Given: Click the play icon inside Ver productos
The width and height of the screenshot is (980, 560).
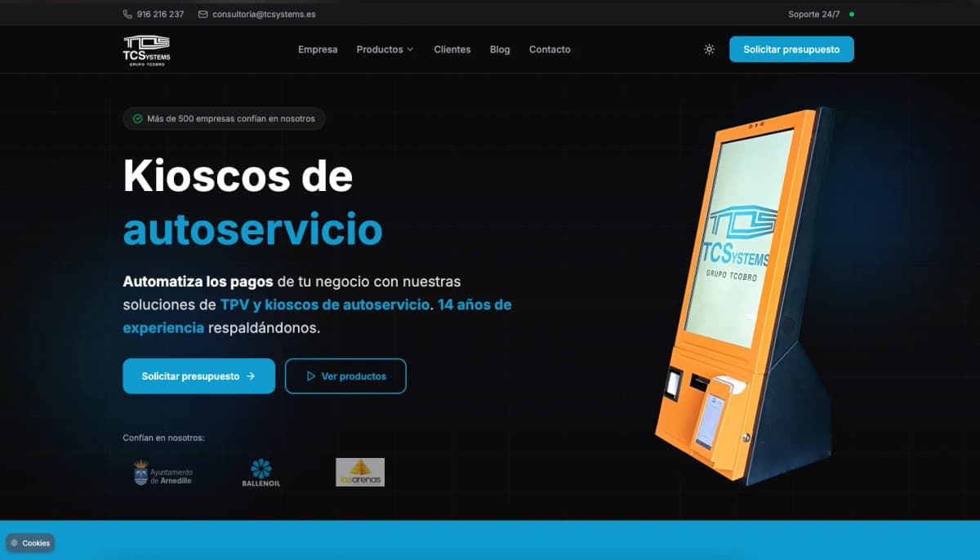Looking at the screenshot, I should point(311,376).
